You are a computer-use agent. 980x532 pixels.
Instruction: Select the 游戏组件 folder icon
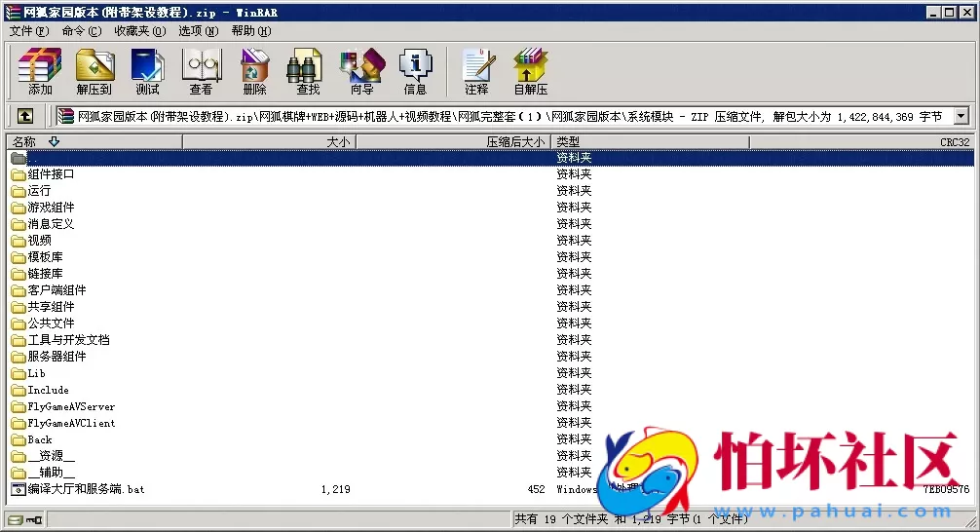point(19,208)
